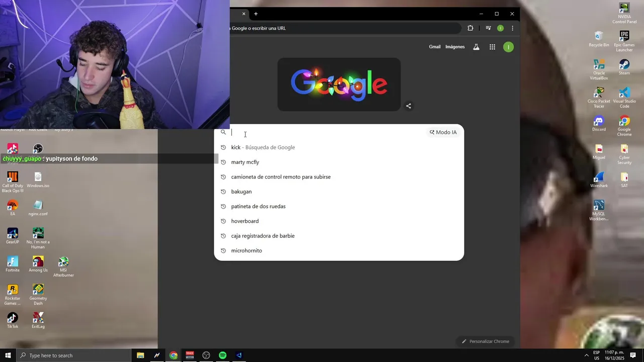Click taskbar 'Type here to search' box
The width and height of the screenshot is (644, 362).
(x=73, y=355)
